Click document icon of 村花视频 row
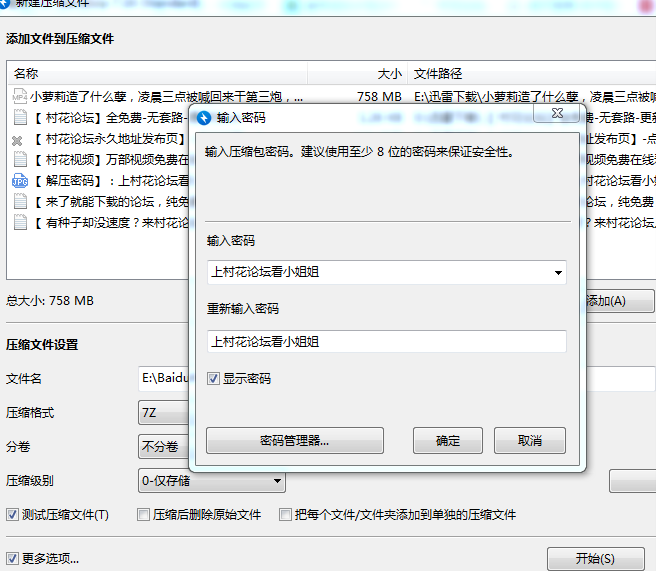The height and width of the screenshot is (571, 656). click(19, 160)
